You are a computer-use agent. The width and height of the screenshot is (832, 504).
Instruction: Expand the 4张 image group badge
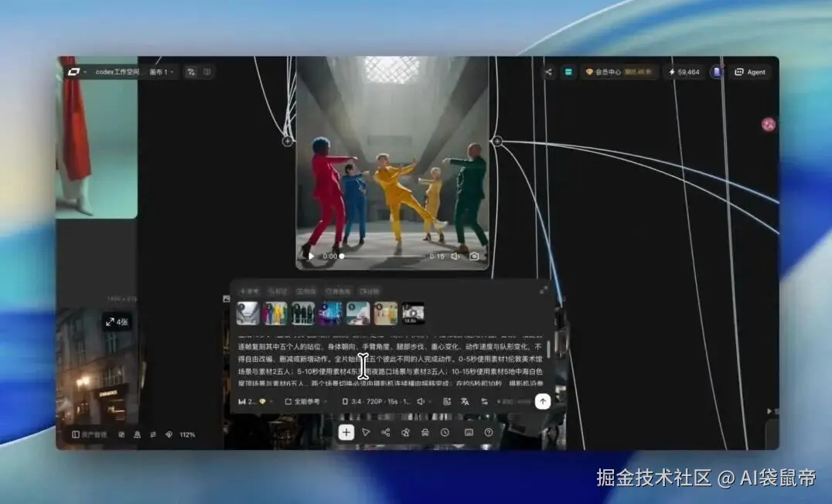117,322
